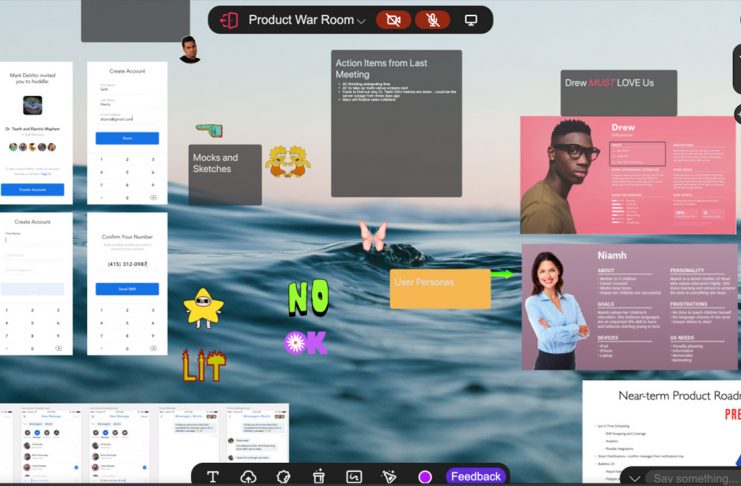Click the leave room exit icon
Image resolution: width=741 pixels, height=486 pixels.
229,20
